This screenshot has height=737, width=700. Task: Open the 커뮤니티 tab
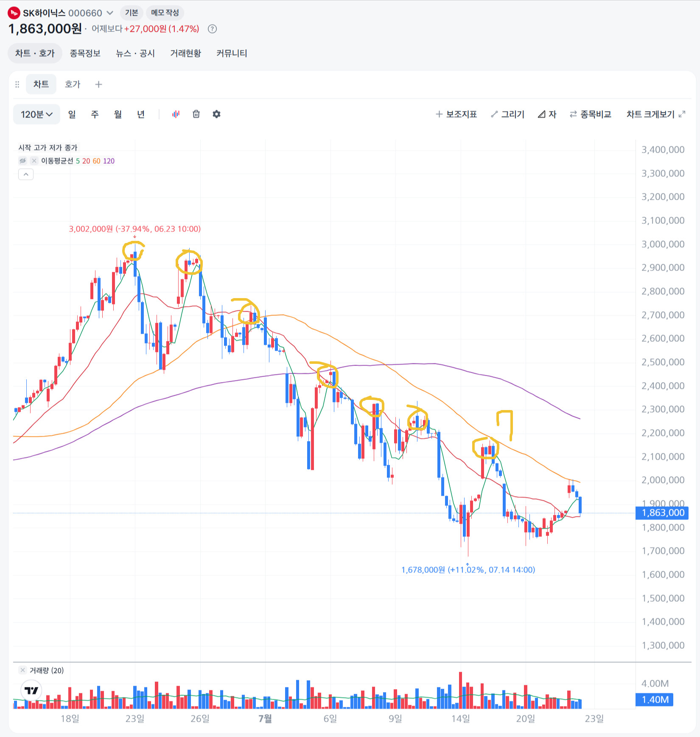coord(232,53)
